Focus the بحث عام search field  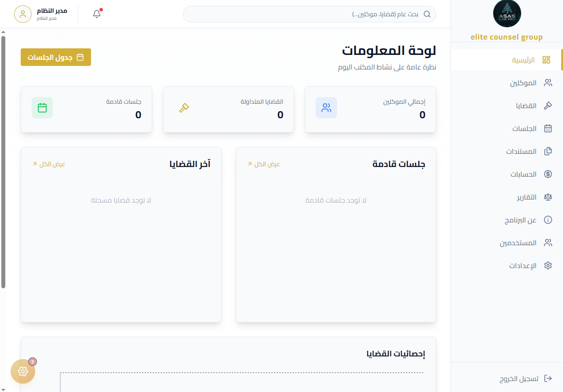pyautogui.click(x=310, y=14)
